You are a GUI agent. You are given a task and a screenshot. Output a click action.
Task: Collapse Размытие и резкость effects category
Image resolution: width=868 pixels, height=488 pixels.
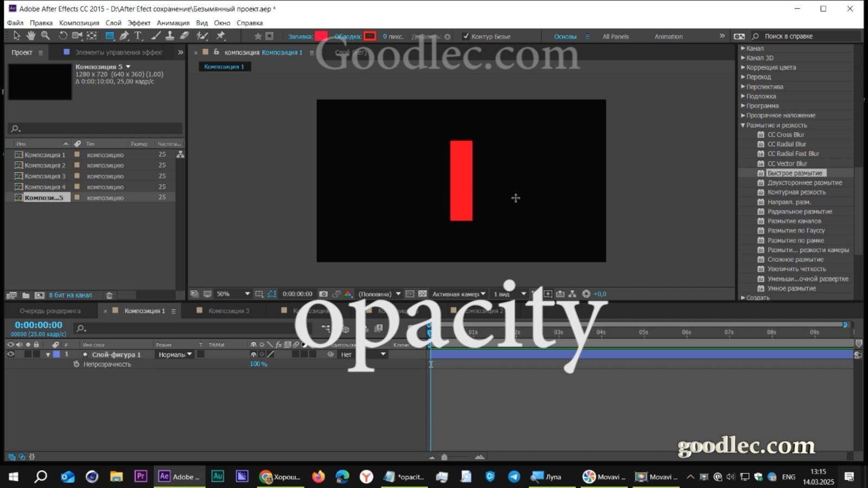click(743, 125)
